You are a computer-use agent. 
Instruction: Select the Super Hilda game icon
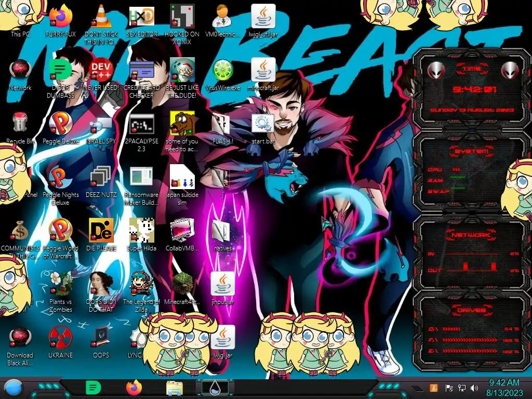point(142,235)
